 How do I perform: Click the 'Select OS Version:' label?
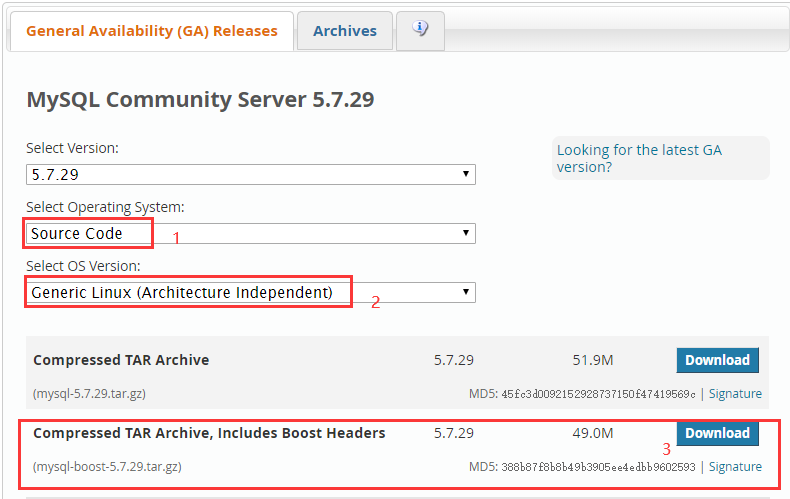83,266
